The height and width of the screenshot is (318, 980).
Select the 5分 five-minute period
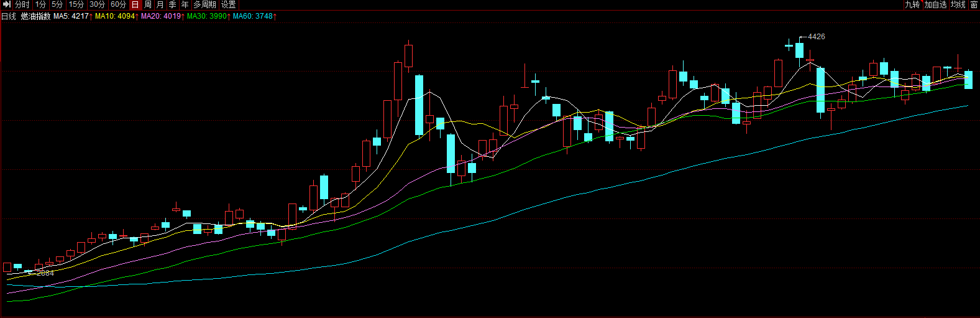[57, 4]
